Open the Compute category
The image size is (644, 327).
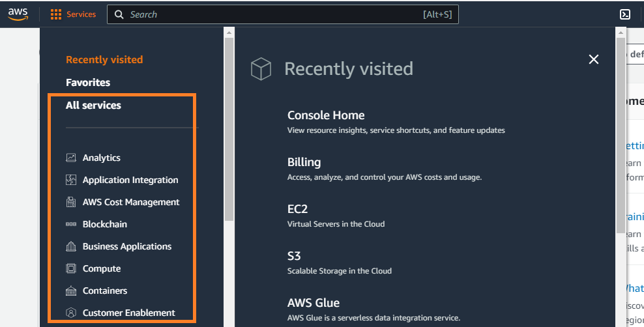point(102,269)
